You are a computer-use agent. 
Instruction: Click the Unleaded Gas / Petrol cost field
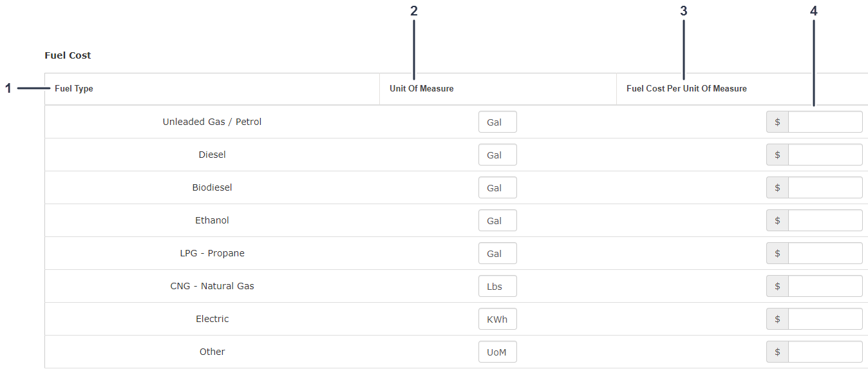tap(825, 122)
